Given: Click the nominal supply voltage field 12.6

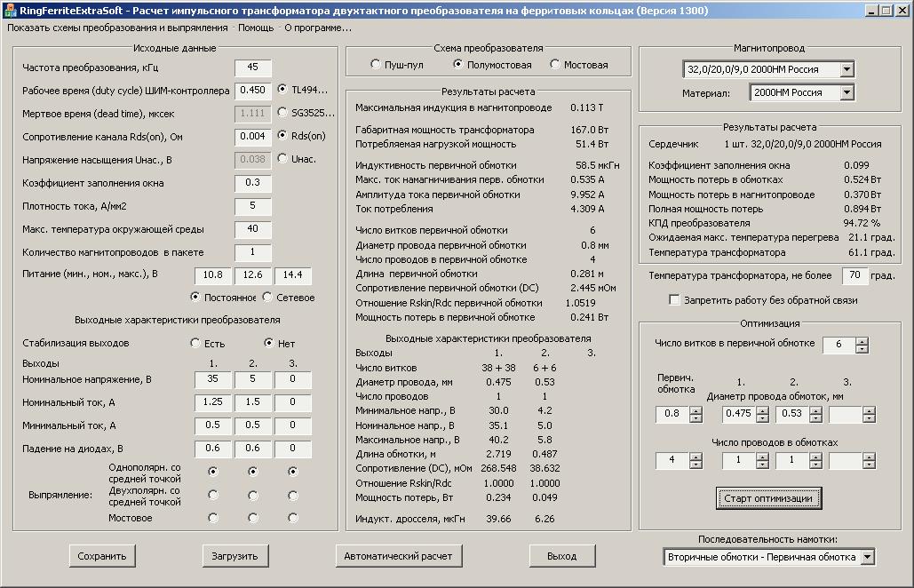Looking at the screenshot, I should click(253, 275).
